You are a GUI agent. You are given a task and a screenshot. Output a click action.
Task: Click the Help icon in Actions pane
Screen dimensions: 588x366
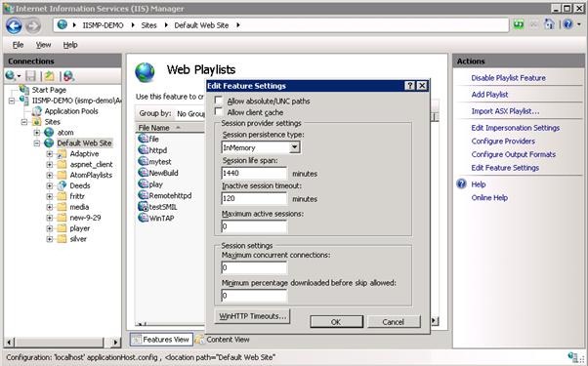click(461, 183)
